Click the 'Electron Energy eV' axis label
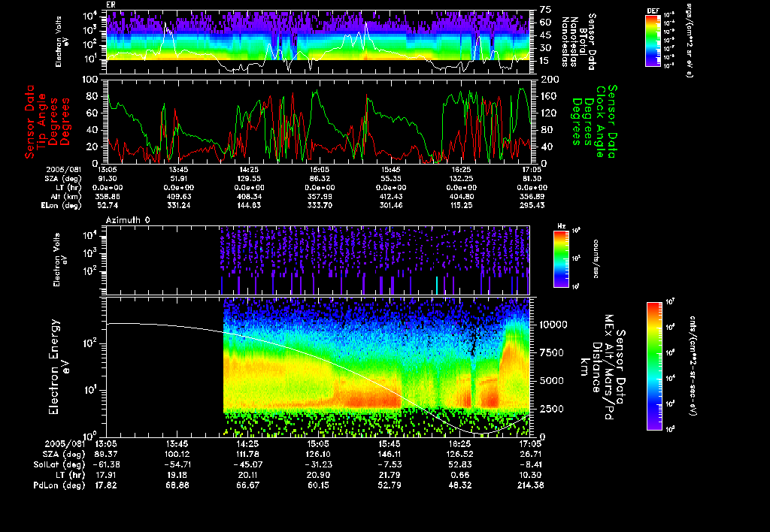Screen dimensions: 770x532 point(59,367)
